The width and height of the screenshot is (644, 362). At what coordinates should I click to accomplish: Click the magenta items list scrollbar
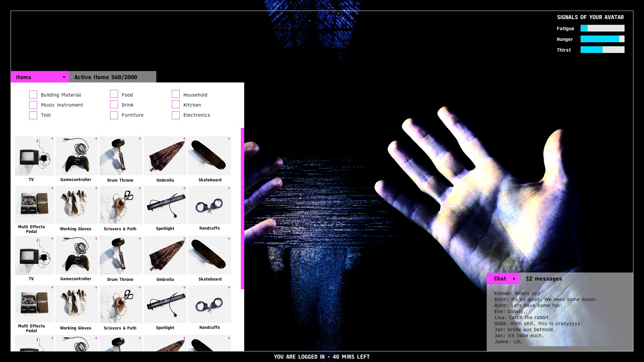pos(243,208)
